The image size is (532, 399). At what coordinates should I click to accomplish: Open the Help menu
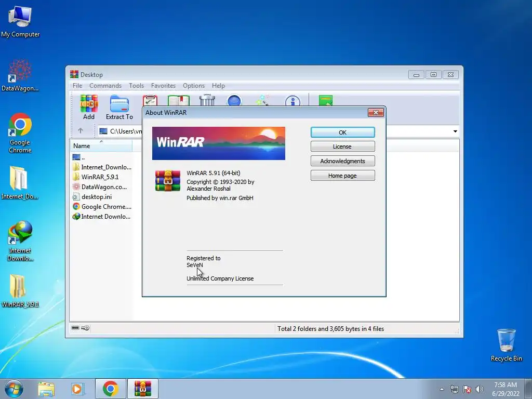[x=218, y=86]
